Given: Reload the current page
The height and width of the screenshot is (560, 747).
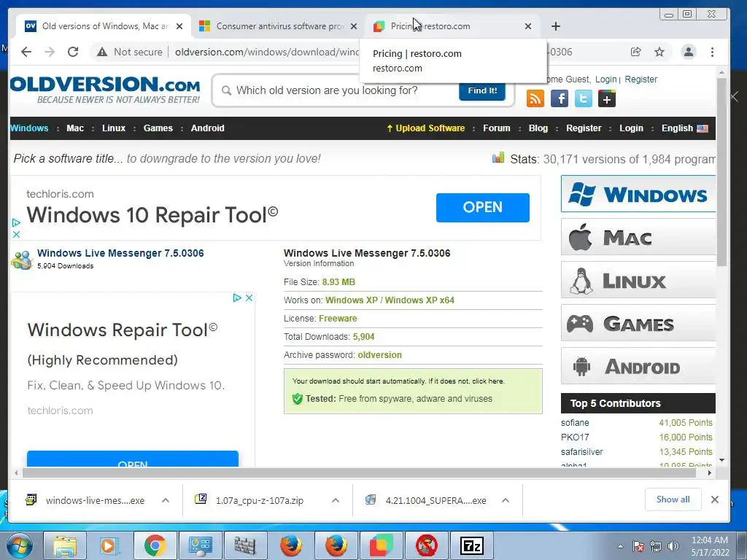Looking at the screenshot, I should coord(73,52).
